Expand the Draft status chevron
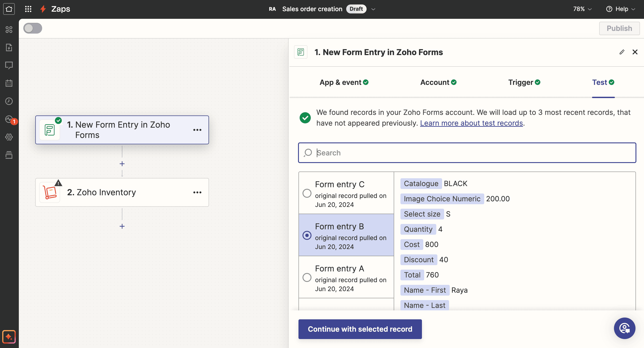 [x=373, y=9]
